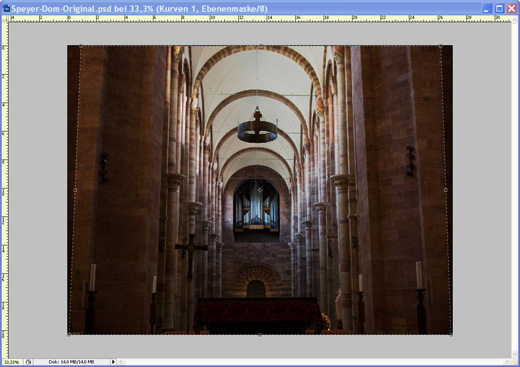Click the Photoshop document icon in title bar
This screenshot has width=520, height=367.
6,8
